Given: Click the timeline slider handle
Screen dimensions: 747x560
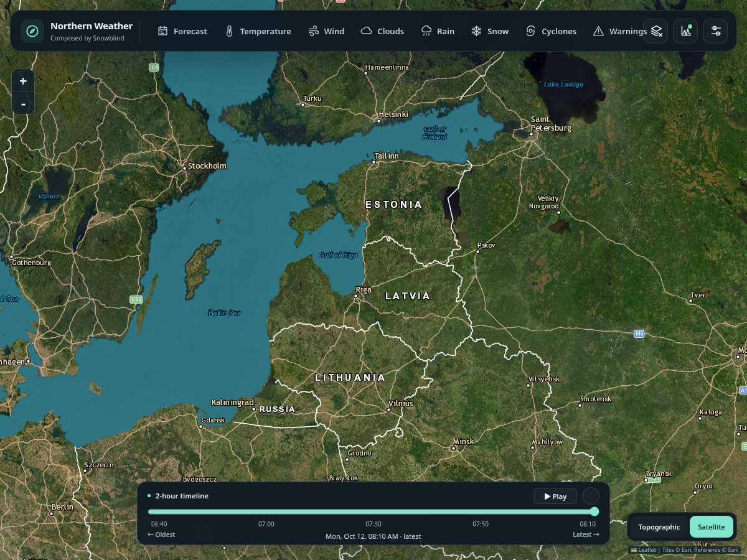Looking at the screenshot, I should 594,511.
